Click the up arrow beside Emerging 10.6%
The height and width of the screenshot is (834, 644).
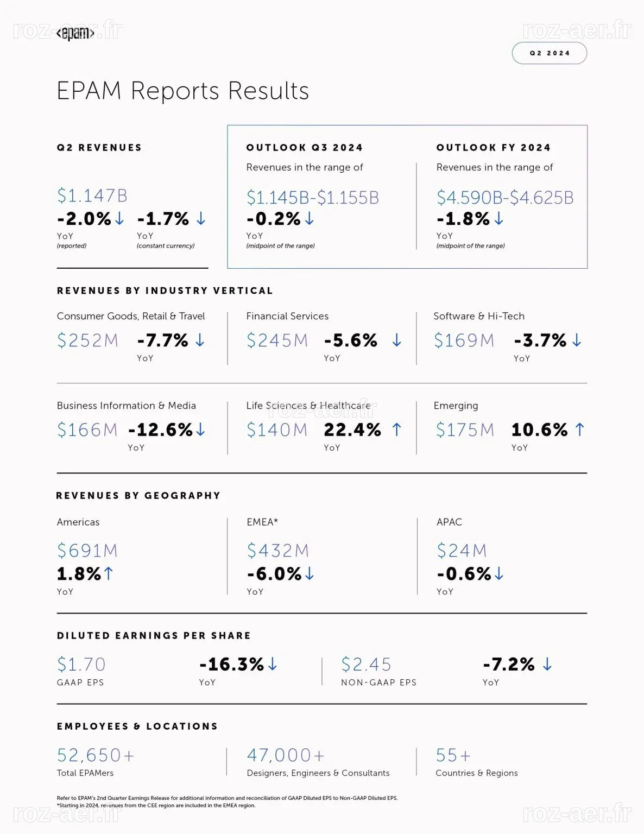tap(580, 429)
